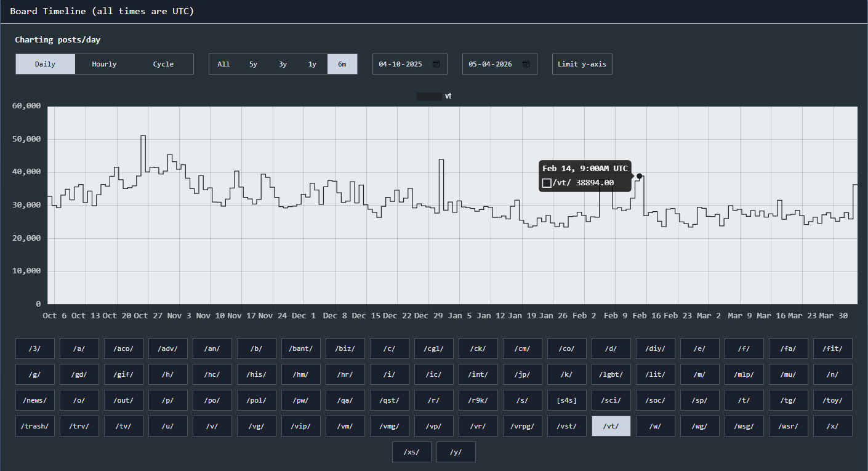Select the /sci/ board button

[611, 400]
